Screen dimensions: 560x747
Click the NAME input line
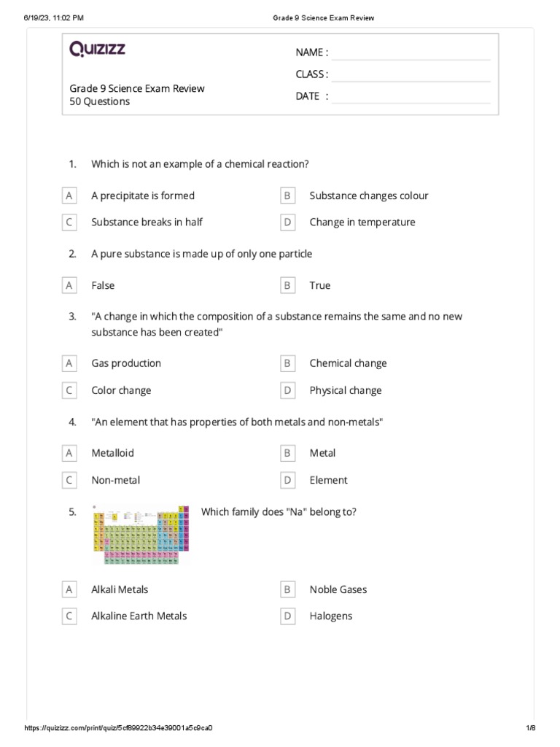pos(411,53)
